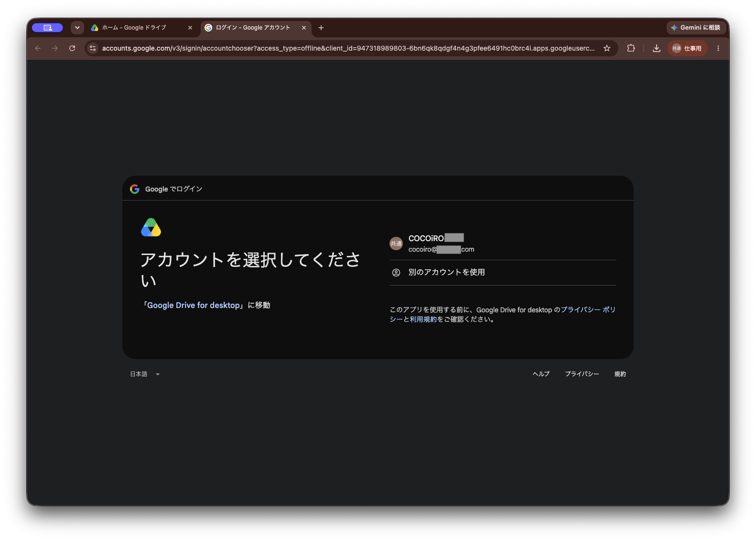Click the ヘルプ footer link

point(541,374)
